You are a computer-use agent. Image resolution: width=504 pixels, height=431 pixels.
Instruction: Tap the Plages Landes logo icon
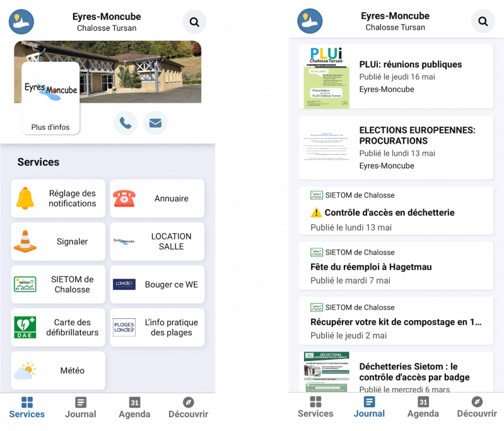(x=124, y=327)
